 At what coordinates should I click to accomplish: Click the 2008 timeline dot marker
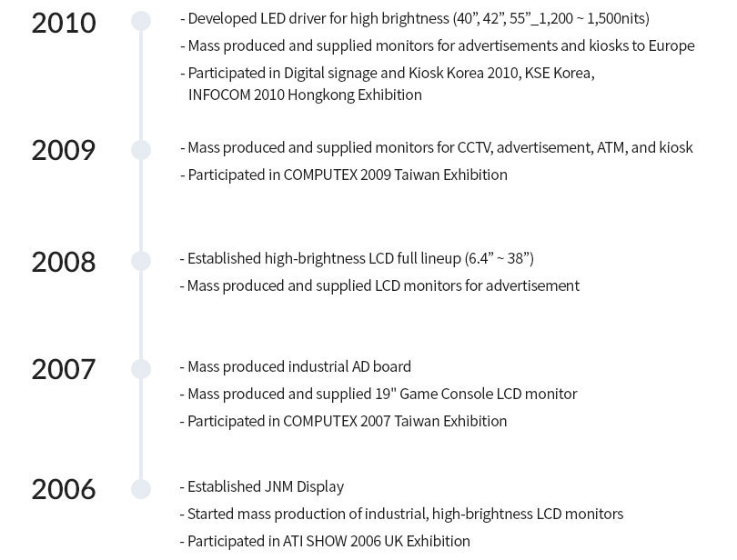pos(141,261)
